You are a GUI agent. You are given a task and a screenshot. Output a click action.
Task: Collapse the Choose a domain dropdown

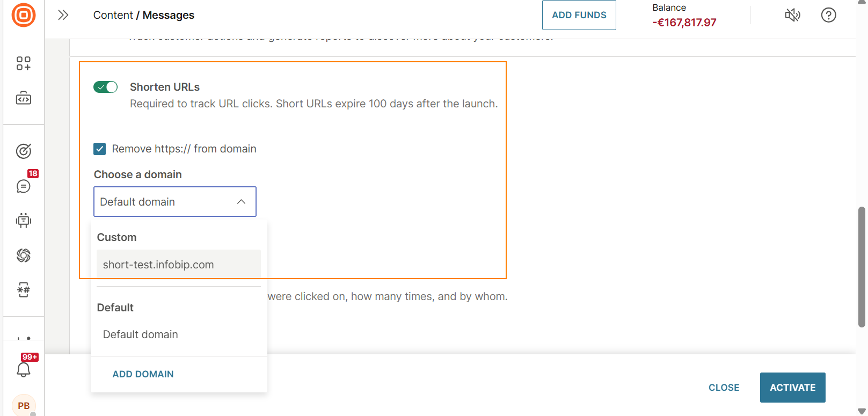pos(175,202)
